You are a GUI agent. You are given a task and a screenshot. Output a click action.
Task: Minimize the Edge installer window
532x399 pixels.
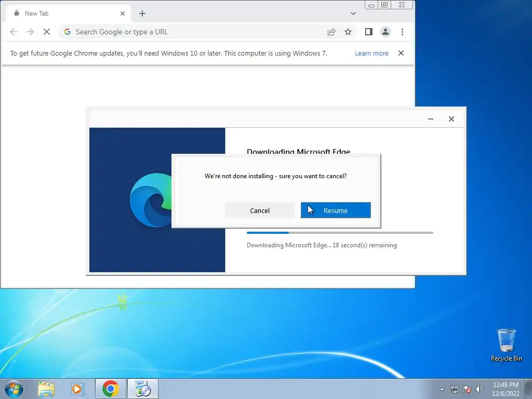[431, 119]
